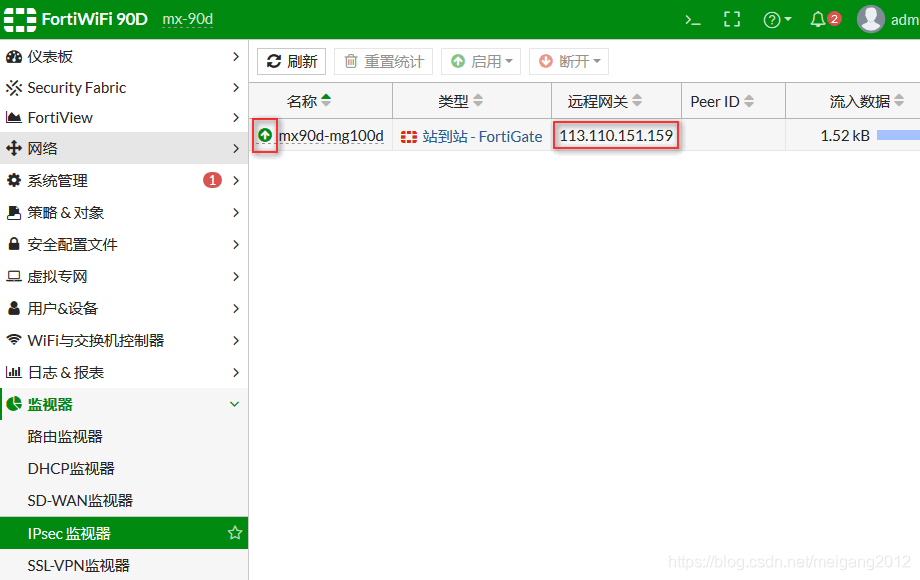Viewport: 920px width, 580px height.
Task: Click the Security Fabric icon
Action: click(x=13, y=87)
